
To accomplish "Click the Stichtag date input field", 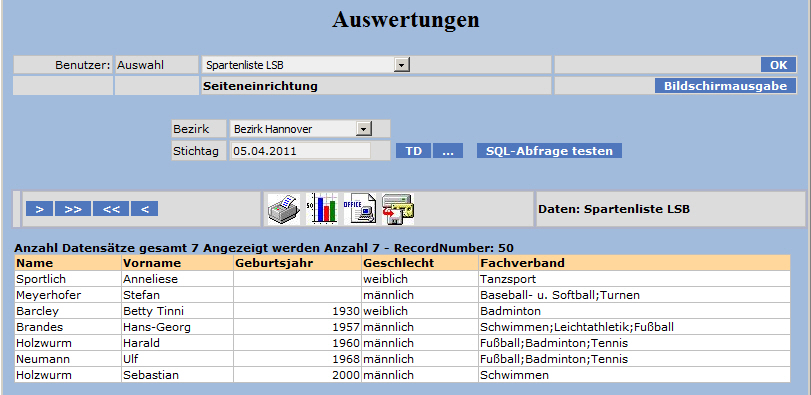I will click(x=301, y=151).
